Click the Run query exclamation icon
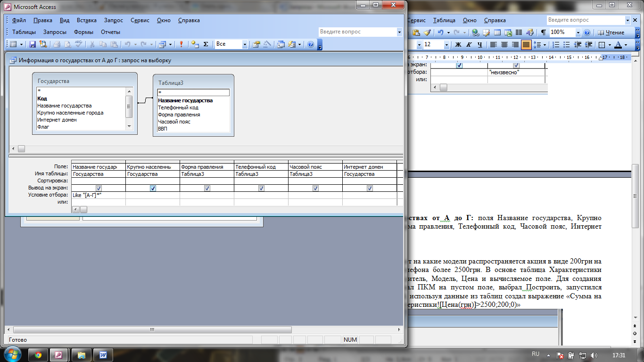644x362 pixels. click(181, 44)
